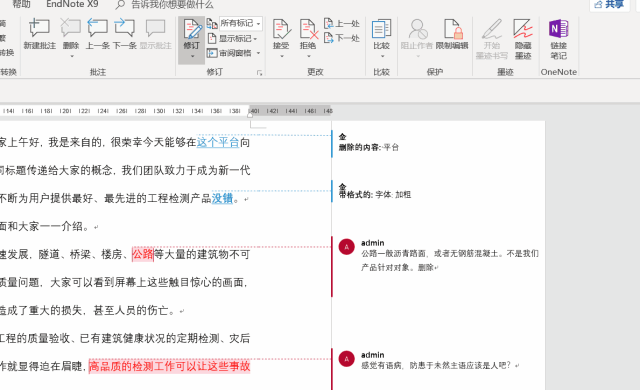Image resolution: width=640 pixels, height=390 pixels.
Task: Open the Show Markup (显示标记) menu
Action: (x=233, y=39)
